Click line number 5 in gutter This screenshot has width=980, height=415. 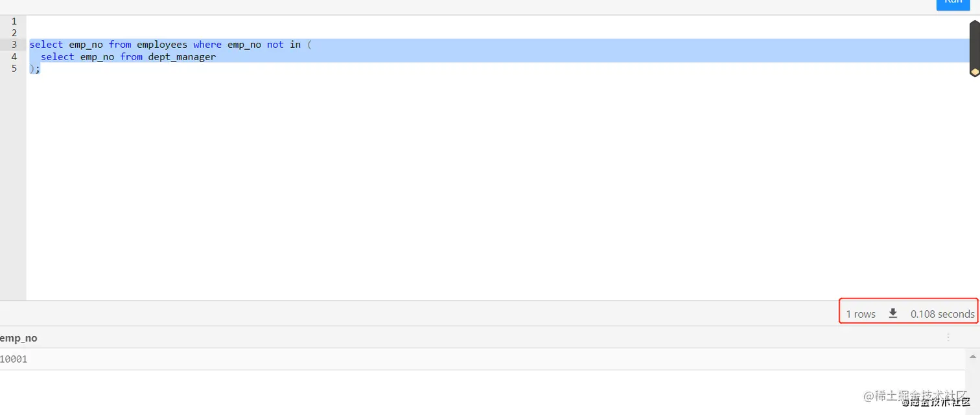(x=14, y=68)
